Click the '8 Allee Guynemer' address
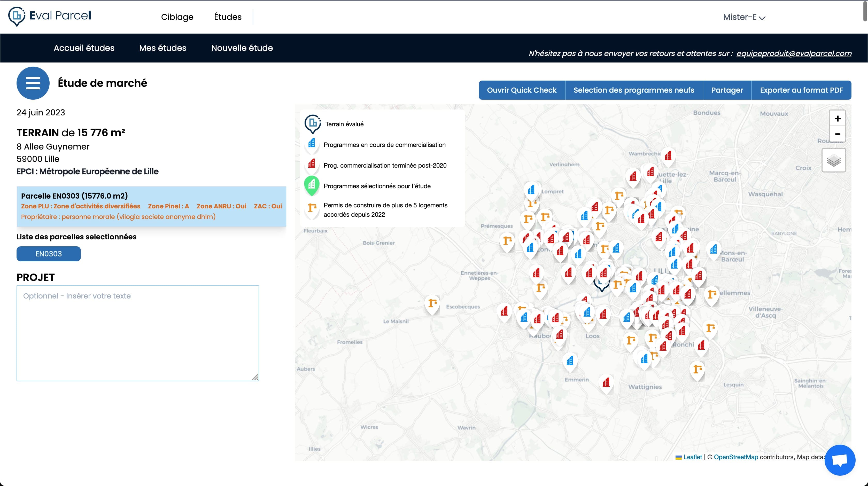This screenshot has width=868, height=486. (x=53, y=146)
